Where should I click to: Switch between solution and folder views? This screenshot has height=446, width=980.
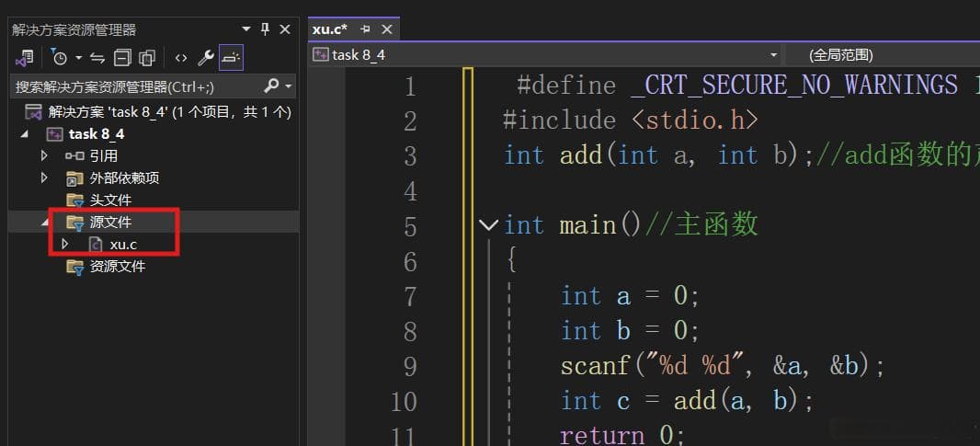tap(24, 58)
